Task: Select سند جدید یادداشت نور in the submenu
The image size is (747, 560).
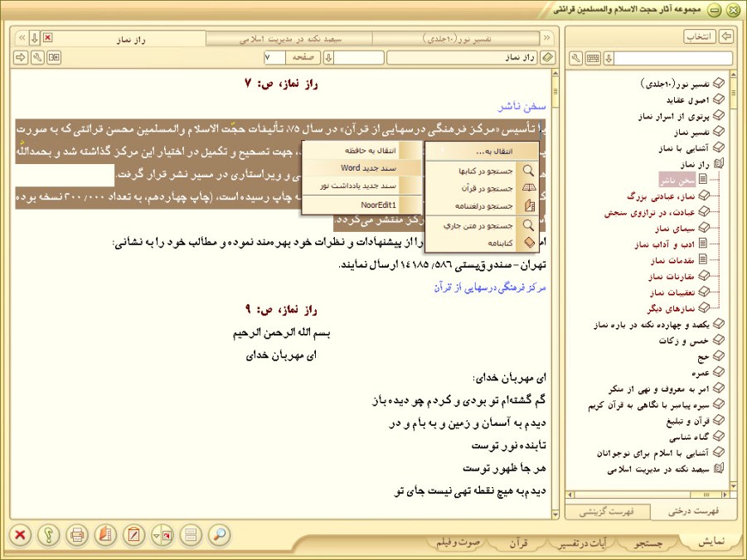Action: click(x=362, y=186)
